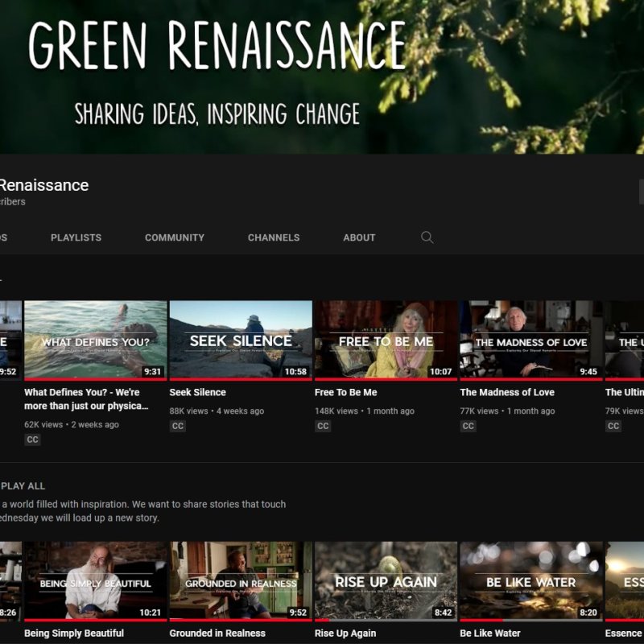Image resolution: width=644 pixels, height=644 pixels.
Task: Open 'Grounded in Realness' title link
Action: [217, 633]
